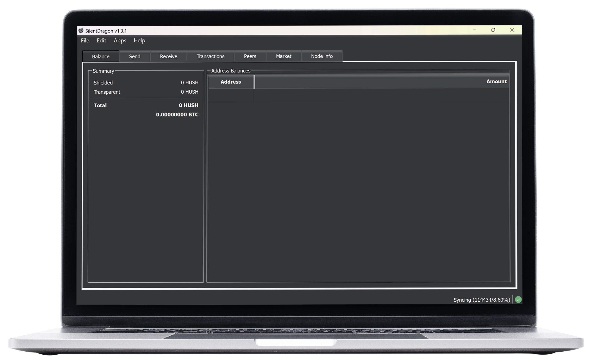Sort by the Address column header

[x=230, y=82]
